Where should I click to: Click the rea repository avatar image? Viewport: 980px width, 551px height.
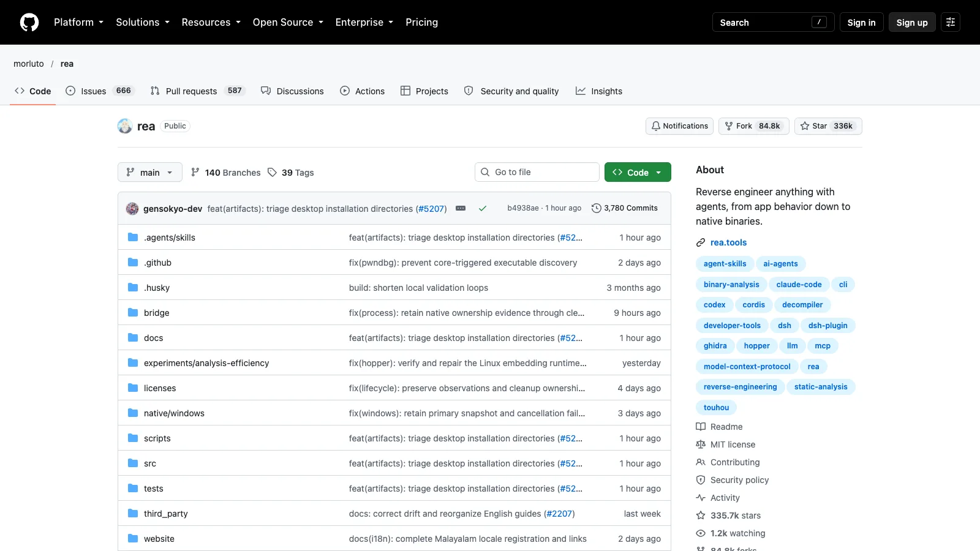click(x=125, y=126)
